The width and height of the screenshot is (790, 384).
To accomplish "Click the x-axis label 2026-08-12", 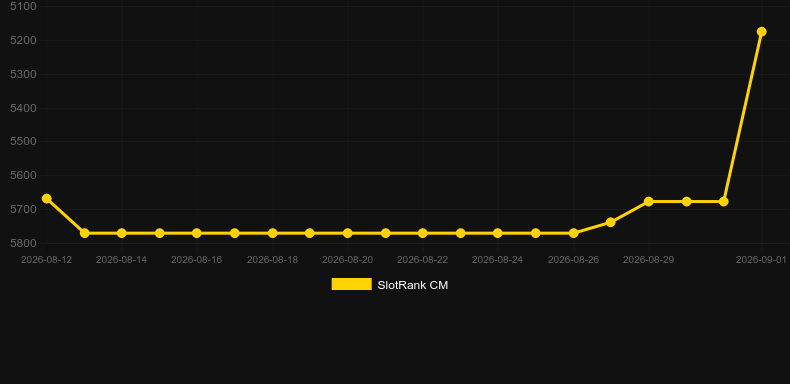I will point(46,260).
